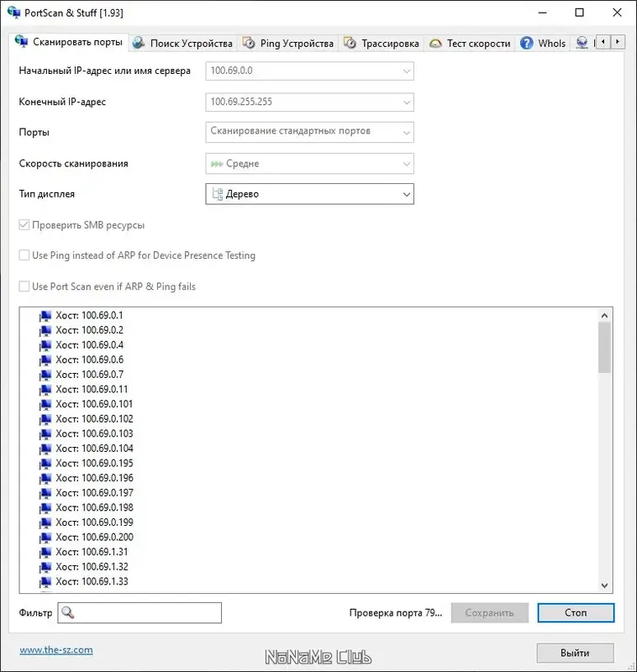This screenshot has width=637, height=672.
Task: Click host icon for 100.69.0.103
Action: (45, 434)
